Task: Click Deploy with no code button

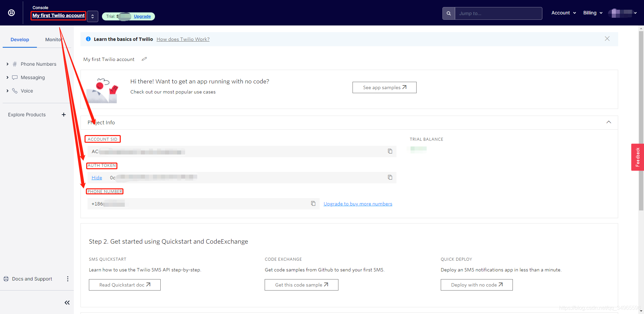Action: point(477,285)
